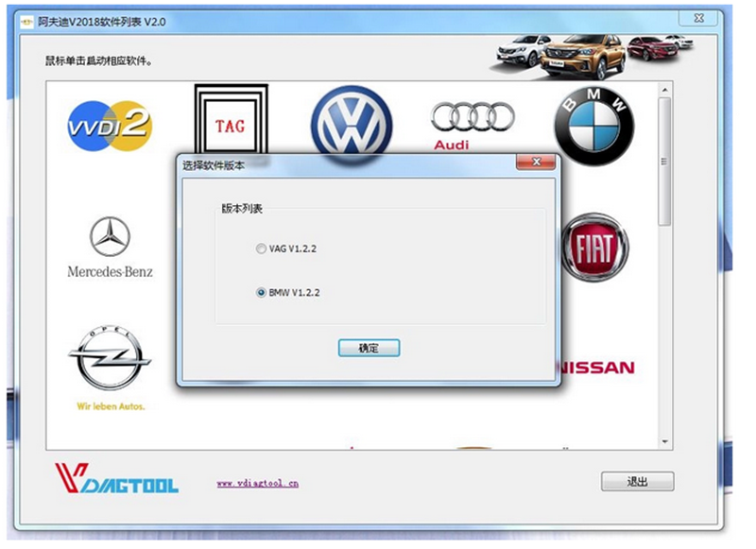Close the 选择软件版本 dialog

click(536, 162)
